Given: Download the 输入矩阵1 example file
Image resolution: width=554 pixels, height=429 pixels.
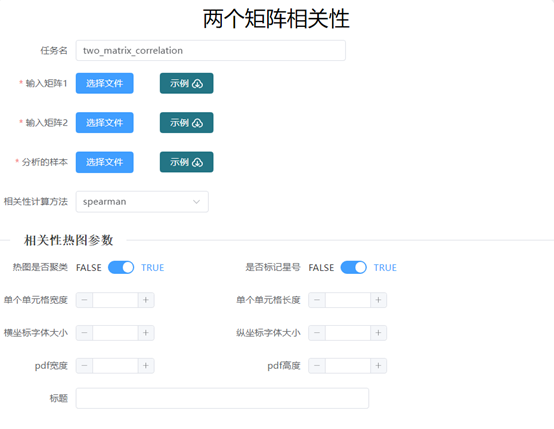Looking at the screenshot, I should point(186,83).
